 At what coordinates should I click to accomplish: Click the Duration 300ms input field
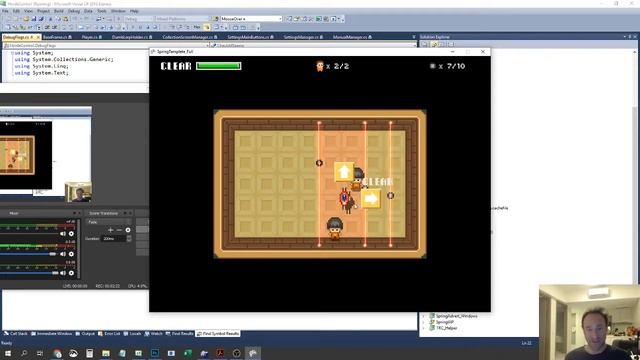pyautogui.click(x=114, y=239)
